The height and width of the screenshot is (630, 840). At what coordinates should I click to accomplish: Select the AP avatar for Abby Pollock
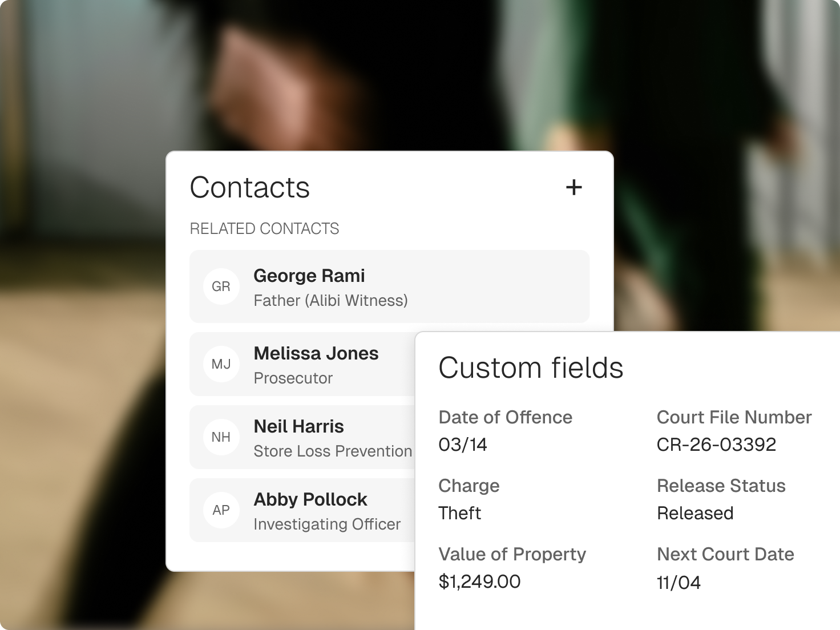tap(221, 510)
